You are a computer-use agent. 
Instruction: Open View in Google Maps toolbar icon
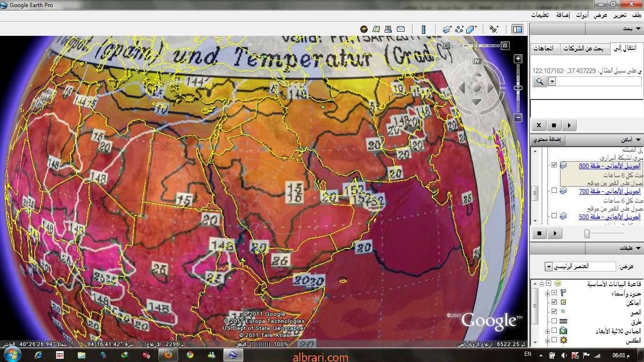(376, 29)
